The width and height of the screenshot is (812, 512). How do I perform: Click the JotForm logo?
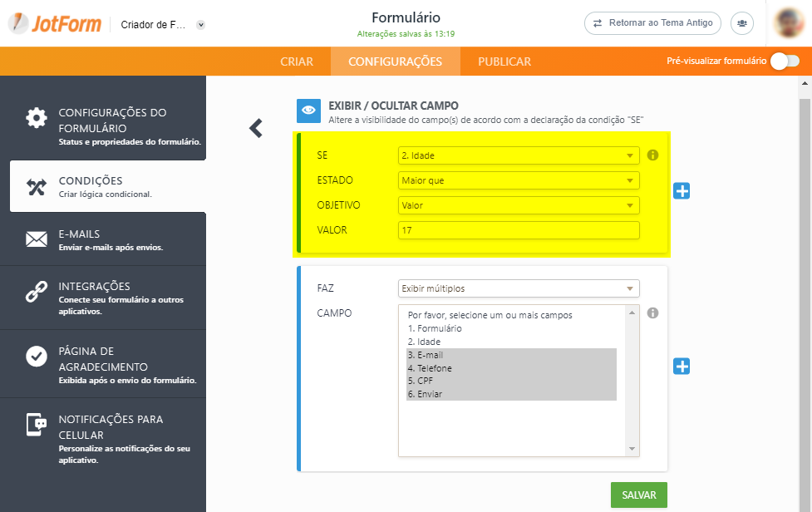click(x=54, y=24)
